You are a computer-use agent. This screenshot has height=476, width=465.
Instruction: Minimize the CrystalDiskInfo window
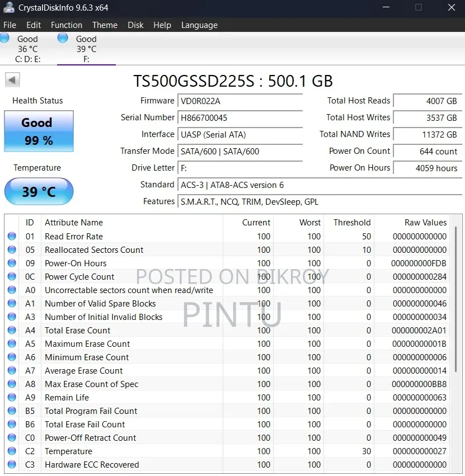pos(386,7)
